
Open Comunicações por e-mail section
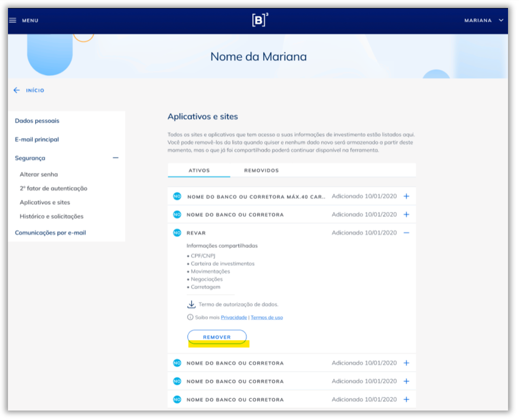tap(50, 233)
